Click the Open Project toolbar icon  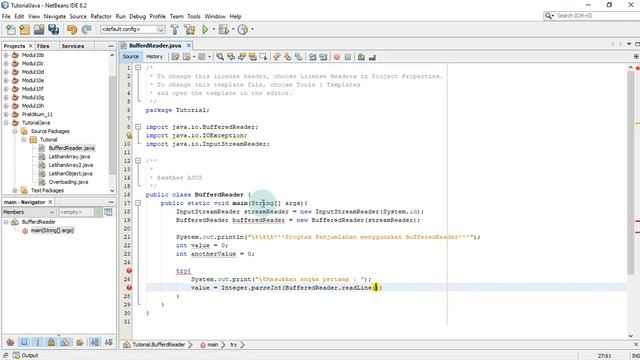(x=39, y=29)
